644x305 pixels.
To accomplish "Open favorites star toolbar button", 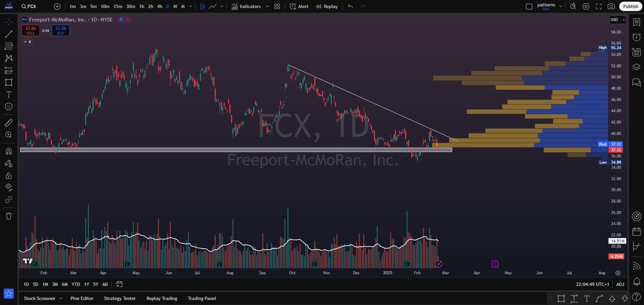I will click(9, 293).
